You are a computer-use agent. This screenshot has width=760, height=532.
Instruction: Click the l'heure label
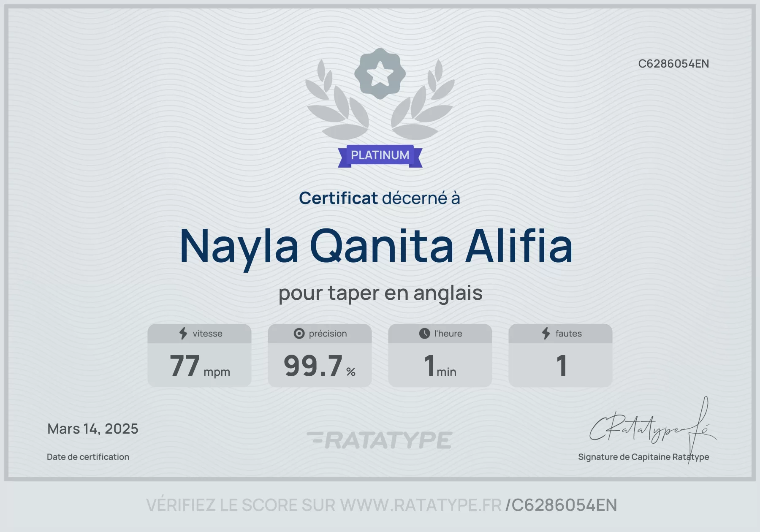[448, 334]
